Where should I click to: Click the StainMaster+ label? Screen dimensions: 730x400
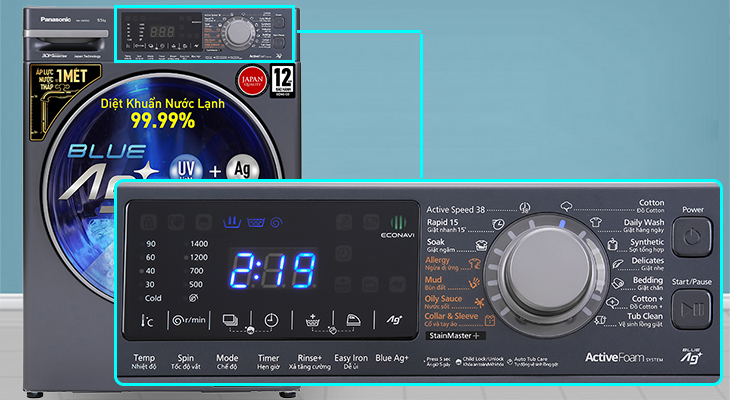coord(455,335)
